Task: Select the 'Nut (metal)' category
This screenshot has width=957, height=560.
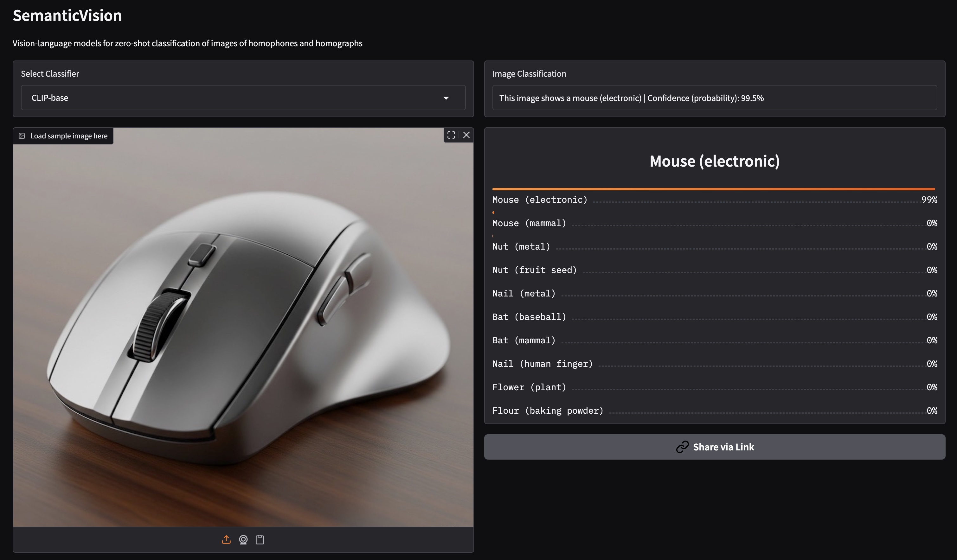Action: [521, 246]
